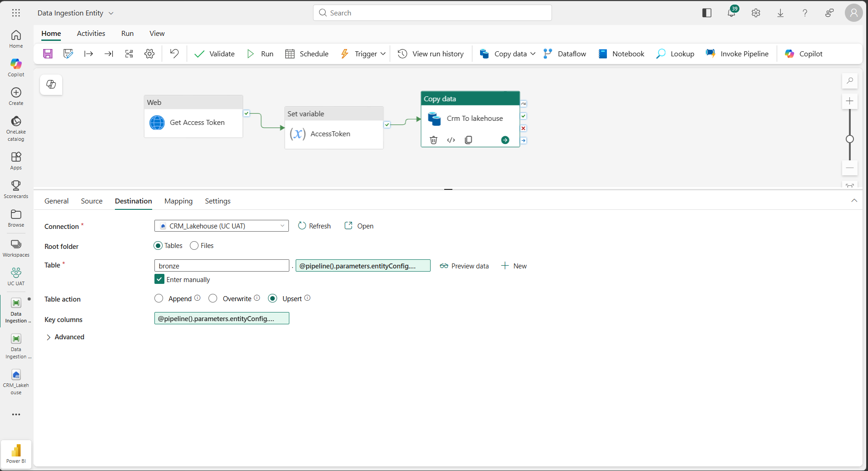The width and height of the screenshot is (868, 471).
Task: Open Power BI experience switcher
Action: pos(16,453)
